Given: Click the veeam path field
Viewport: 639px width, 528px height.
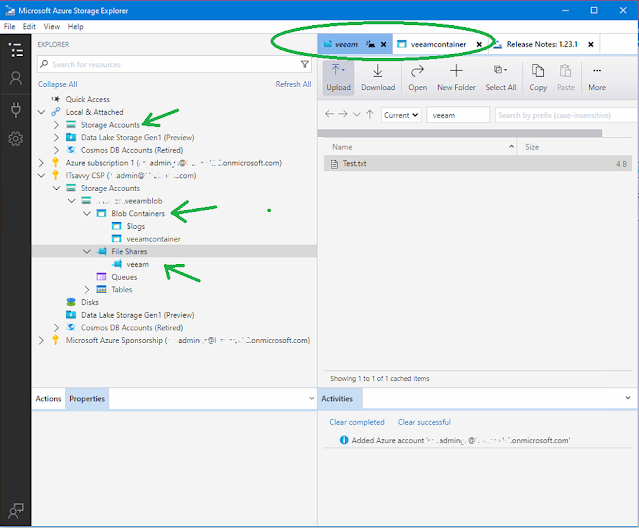Looking at the screenshot, I should (x=458, y=115).
